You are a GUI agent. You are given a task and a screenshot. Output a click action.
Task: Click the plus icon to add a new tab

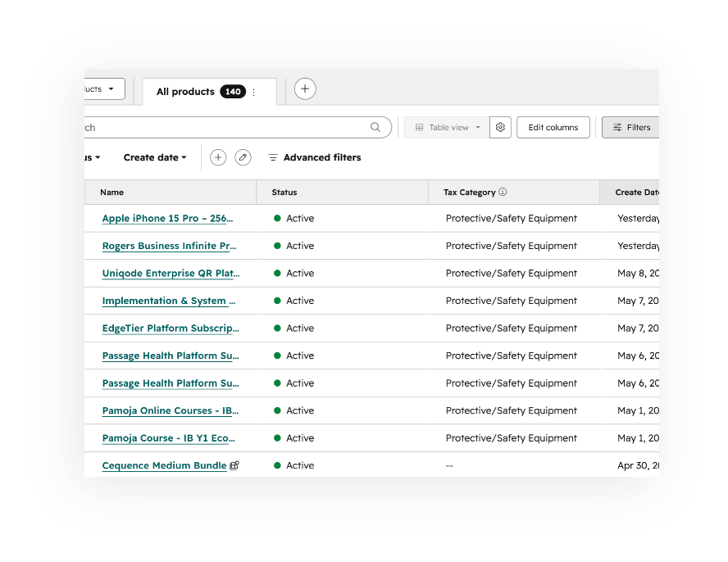coord(305,88)
